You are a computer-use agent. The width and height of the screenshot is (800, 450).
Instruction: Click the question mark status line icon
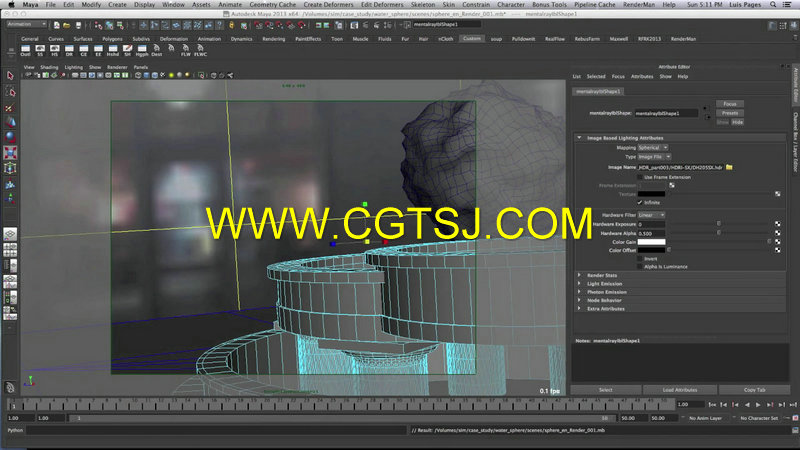(x=219, y=24)
